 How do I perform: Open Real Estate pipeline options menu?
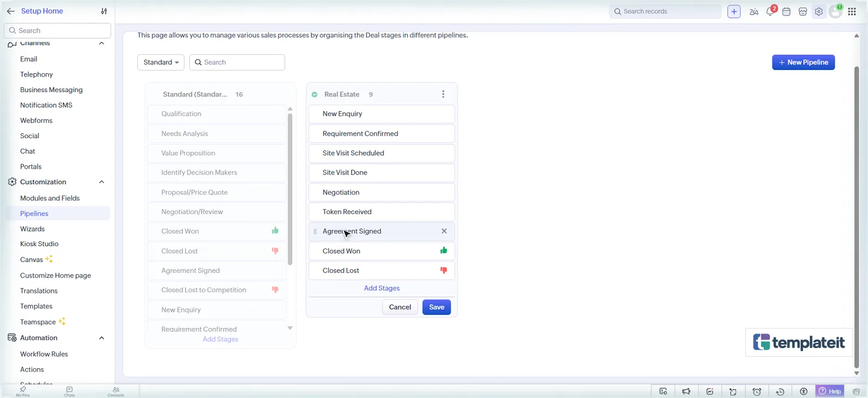click(x=443, y=94)
